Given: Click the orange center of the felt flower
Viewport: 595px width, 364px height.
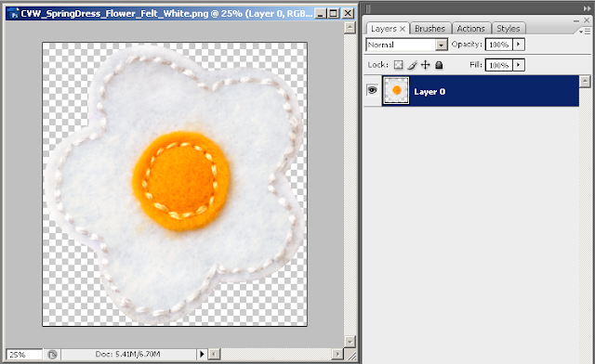Looking at the screenshot, I should (x=181, y=181).
